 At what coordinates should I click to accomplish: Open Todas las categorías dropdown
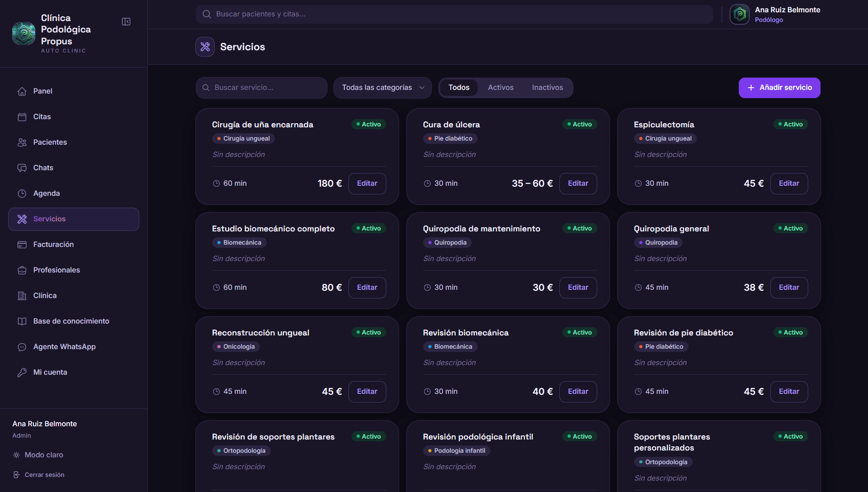(x=383, y=88)
